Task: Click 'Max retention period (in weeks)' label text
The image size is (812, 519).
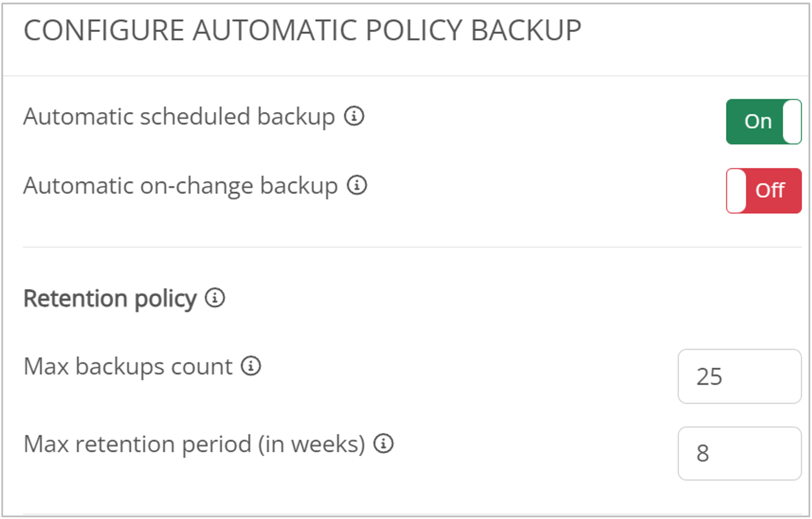Action: click(x=194, y=444)
